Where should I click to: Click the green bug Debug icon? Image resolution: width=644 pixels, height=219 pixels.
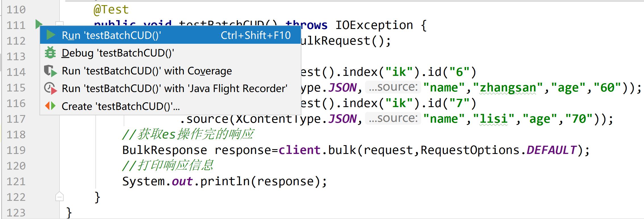(50, 53)
